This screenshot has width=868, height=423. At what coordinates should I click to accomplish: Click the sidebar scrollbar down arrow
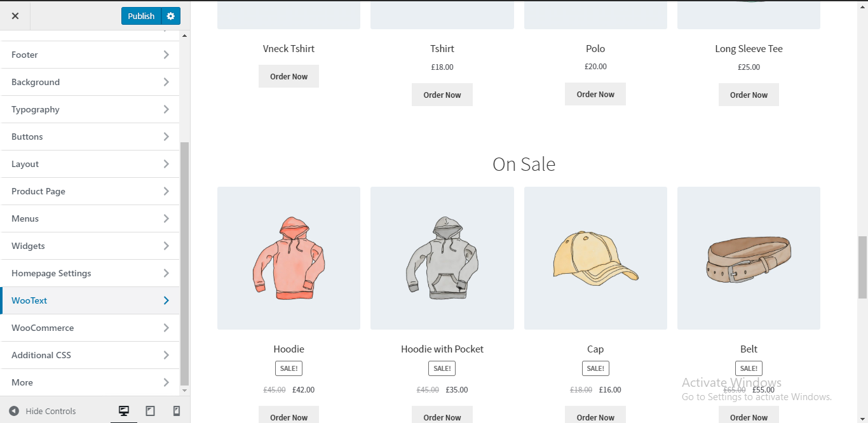point(185,390)
